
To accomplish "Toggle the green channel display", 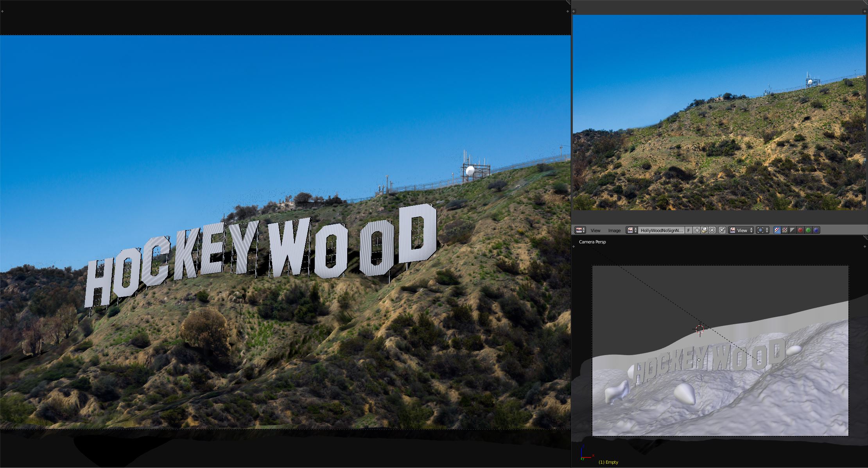I will coord(808,230).
